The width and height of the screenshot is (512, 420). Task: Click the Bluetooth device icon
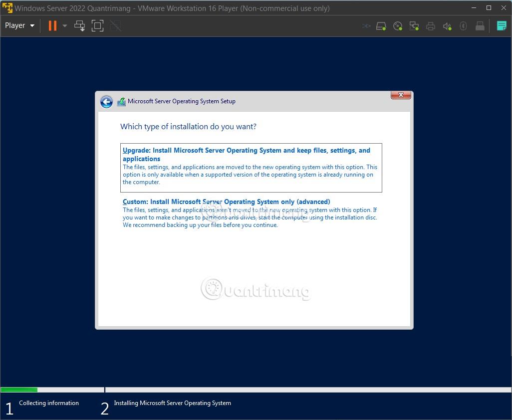(x=463, y=26)
